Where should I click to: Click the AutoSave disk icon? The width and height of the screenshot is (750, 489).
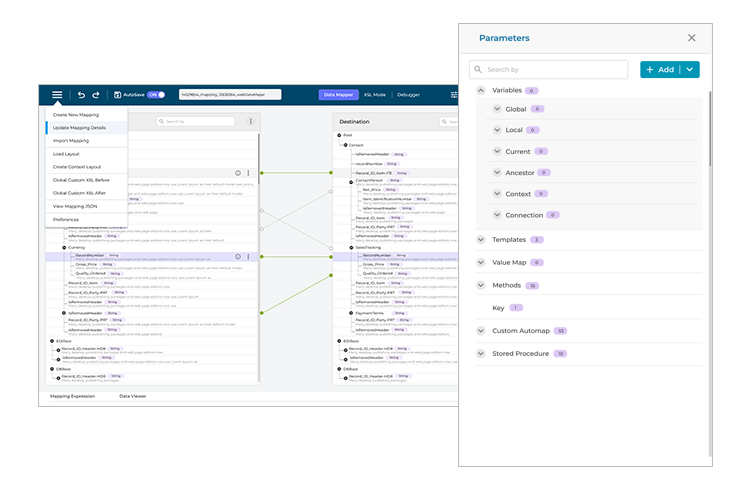pyautogui.click(x=117, y=95)
